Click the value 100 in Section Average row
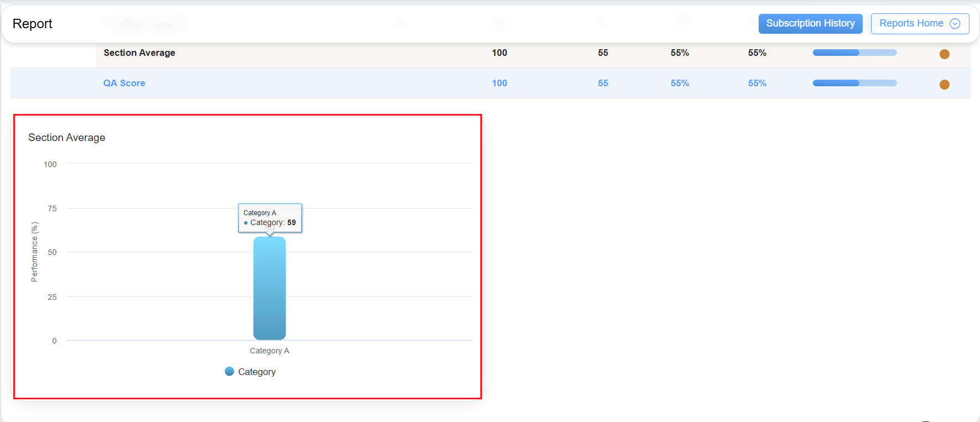The height and width of the screenshot is (422, 980). click(x=499, y=53)
